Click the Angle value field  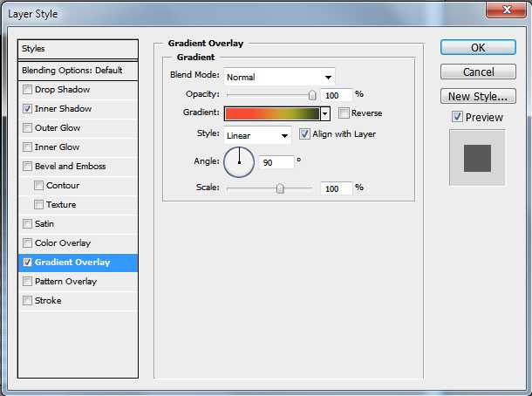276,162
